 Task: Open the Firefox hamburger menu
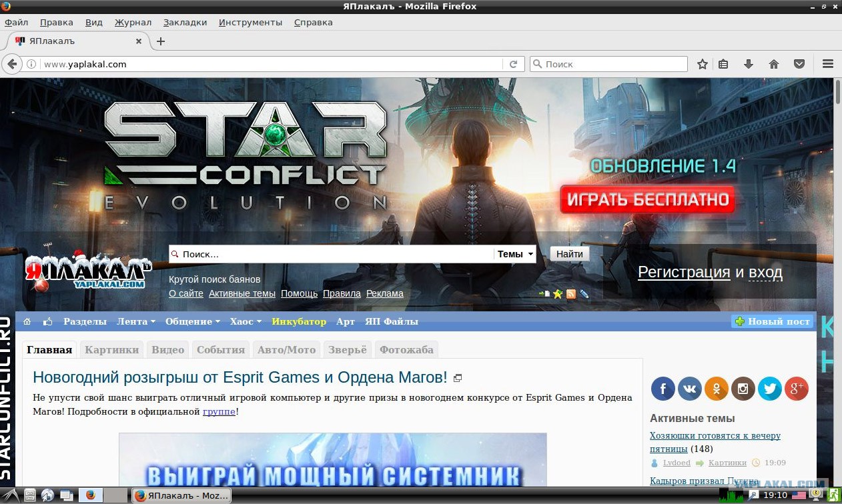tap(828, 64)
